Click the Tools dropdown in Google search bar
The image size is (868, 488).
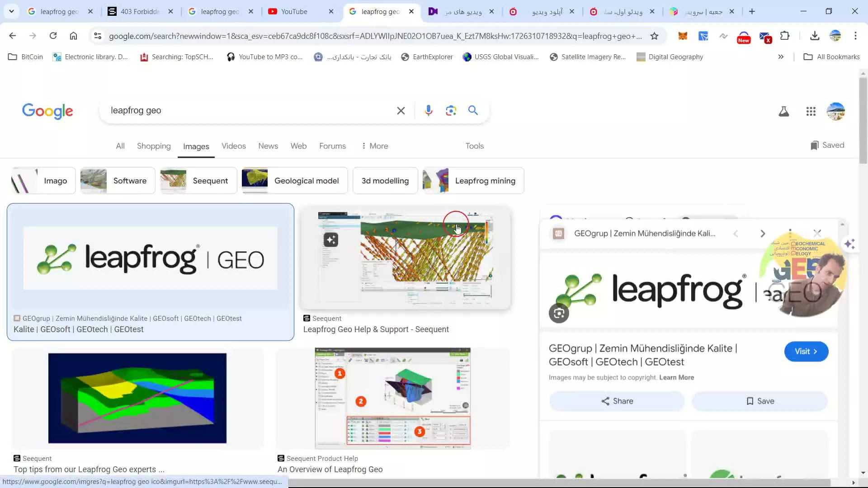coord(475,145)
